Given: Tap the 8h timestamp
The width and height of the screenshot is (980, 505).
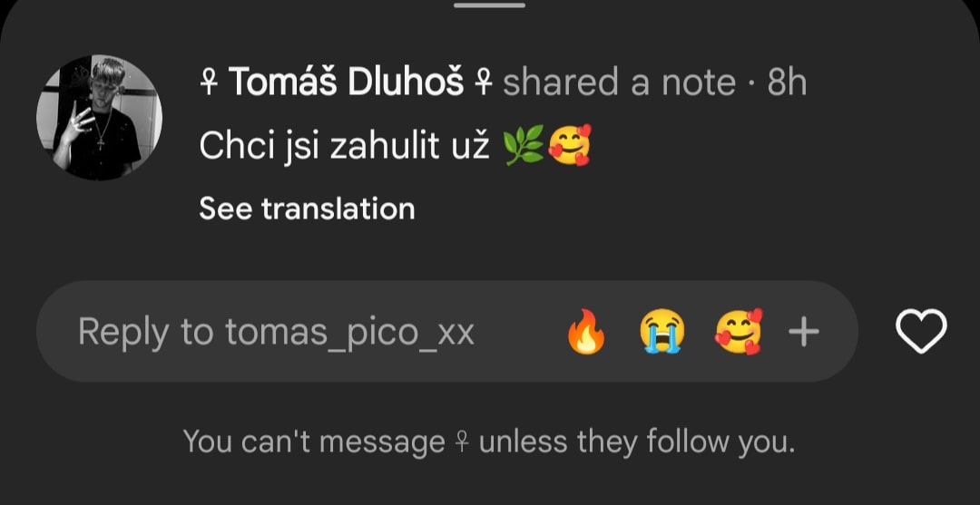Looking at the screenshot, I should [786, 83].
